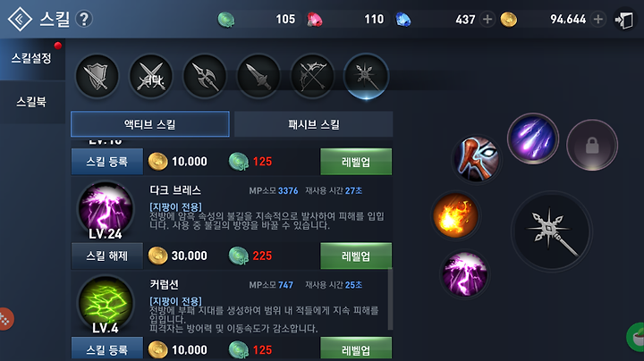
Task: Click the purple meteor skill slot
Action: coord(533,139)
